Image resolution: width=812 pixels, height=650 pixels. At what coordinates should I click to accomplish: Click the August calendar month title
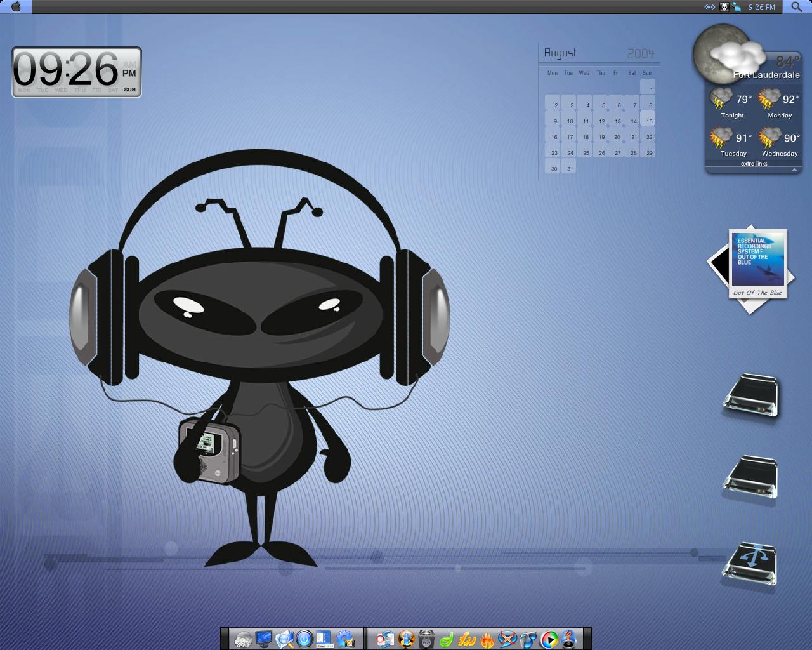pos(560,53)
